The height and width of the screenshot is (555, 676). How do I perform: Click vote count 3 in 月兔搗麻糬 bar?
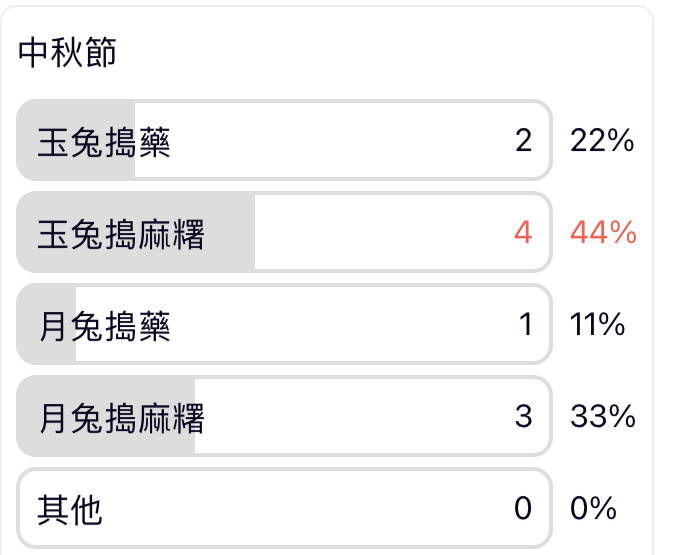(523, 417)
